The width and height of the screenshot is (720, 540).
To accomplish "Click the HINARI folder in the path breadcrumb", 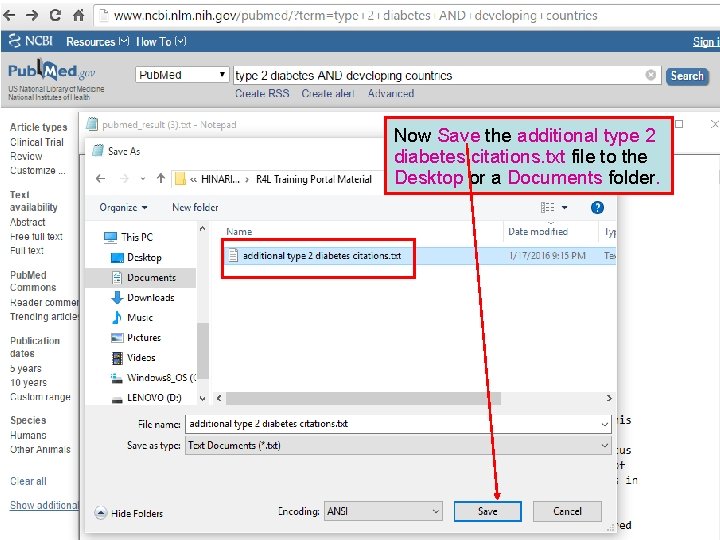I will (220, 179).
